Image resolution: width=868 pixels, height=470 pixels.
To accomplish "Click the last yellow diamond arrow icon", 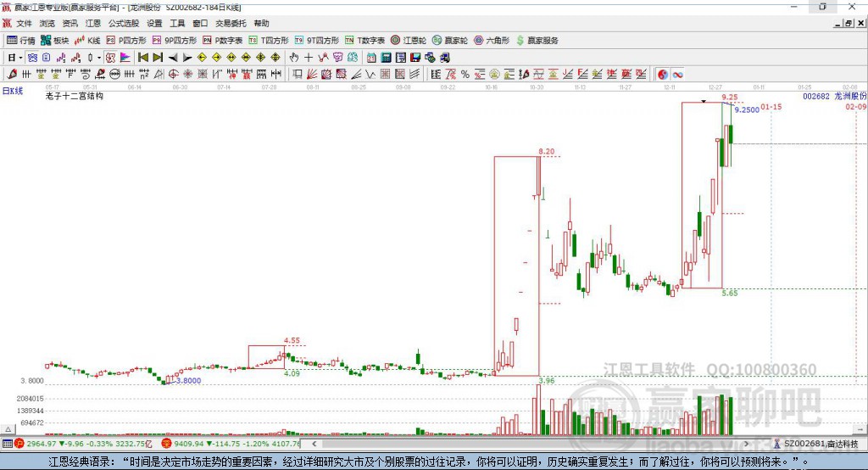I will point(275,58).
